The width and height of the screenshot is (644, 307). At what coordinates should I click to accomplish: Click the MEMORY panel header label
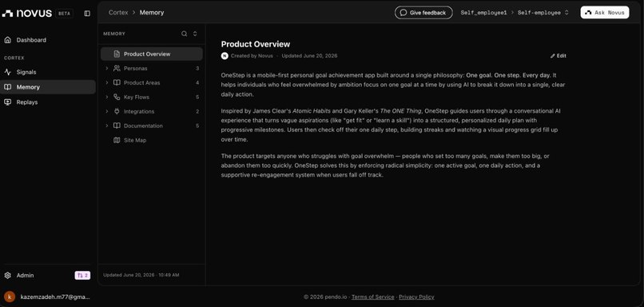click(x=114, y=34)
